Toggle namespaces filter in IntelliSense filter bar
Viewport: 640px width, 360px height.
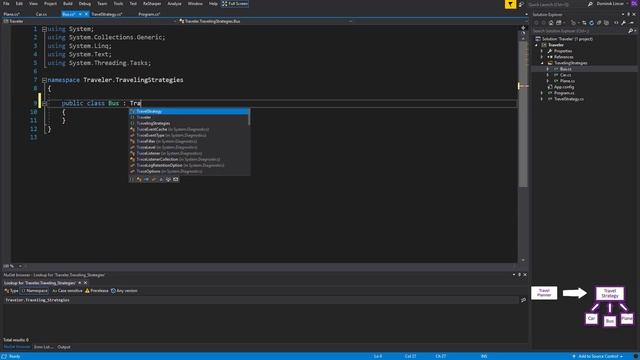(132, 179)
